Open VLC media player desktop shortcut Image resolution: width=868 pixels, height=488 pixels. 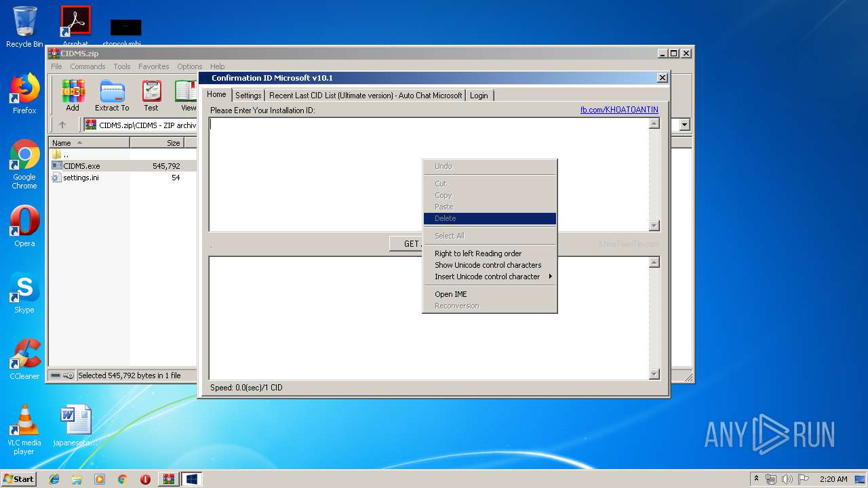[x=24, y=430]
